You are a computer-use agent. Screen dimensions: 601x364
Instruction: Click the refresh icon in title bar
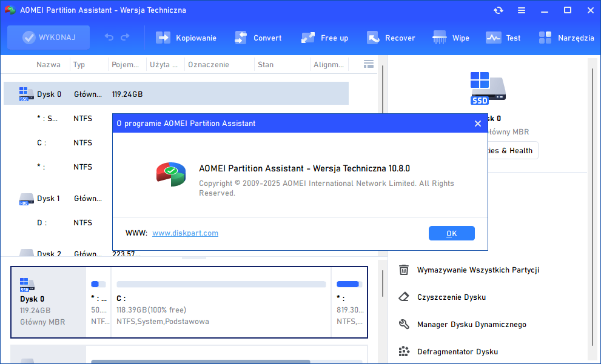click(499, 10)
